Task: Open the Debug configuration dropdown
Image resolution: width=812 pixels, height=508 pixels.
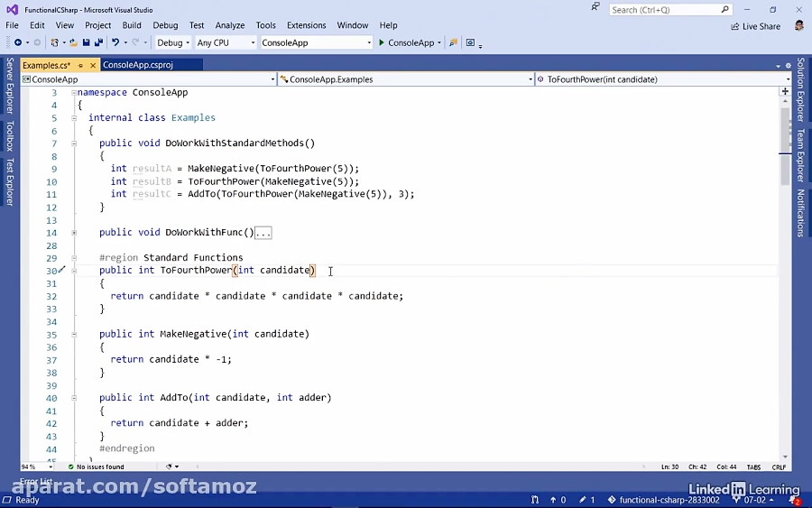Action: pyautogui.click(x=173, y=42)
